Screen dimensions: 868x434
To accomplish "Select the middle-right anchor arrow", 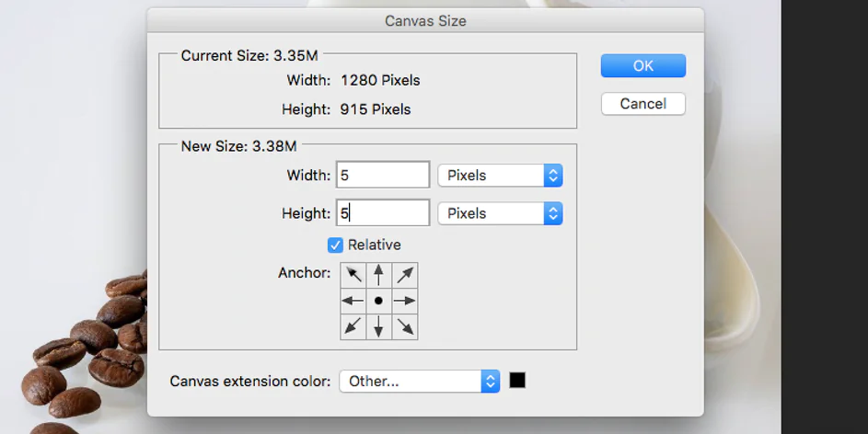I will [404, 301].
